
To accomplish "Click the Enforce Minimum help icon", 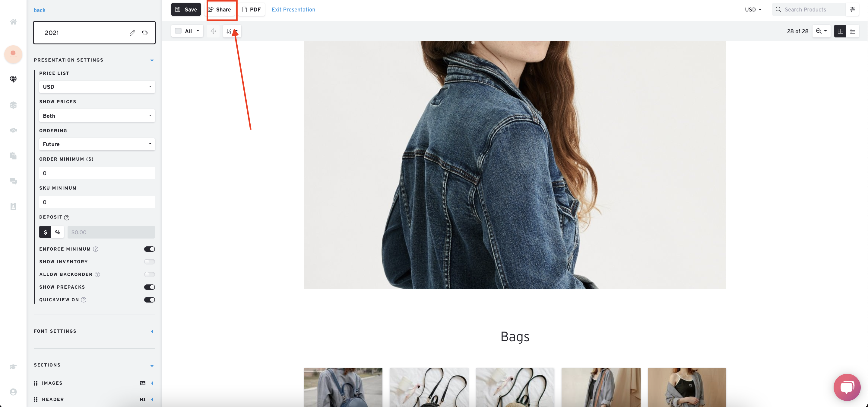I will (x=96, y=249).
